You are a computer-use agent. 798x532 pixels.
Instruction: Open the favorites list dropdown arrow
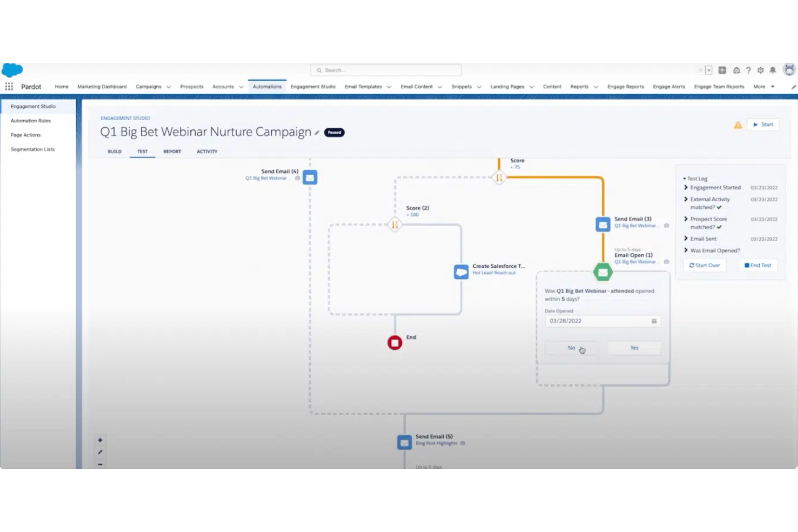point(708,70)
